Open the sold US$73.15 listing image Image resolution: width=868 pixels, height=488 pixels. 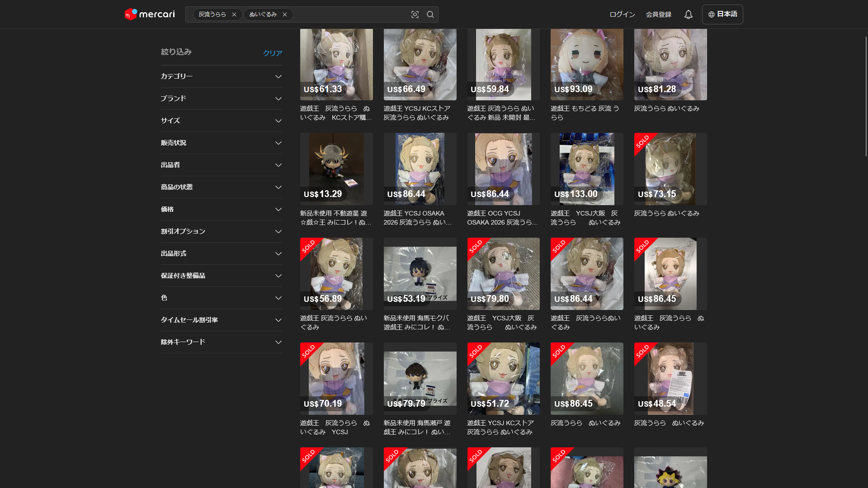tap(670, 169)
